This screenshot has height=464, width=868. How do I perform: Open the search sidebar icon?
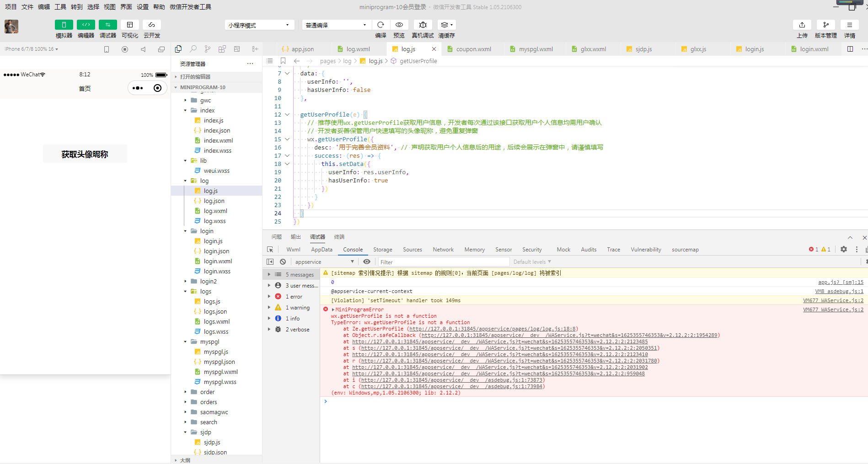193,49
